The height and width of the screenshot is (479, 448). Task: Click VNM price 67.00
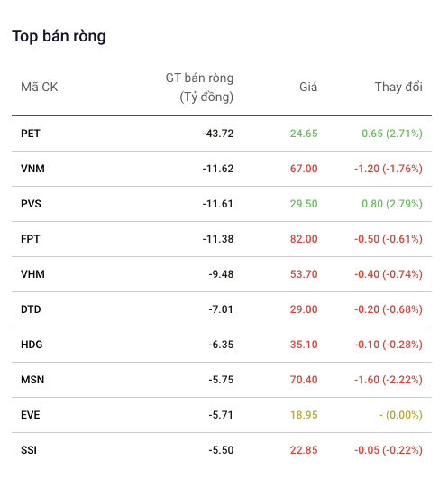304,169
